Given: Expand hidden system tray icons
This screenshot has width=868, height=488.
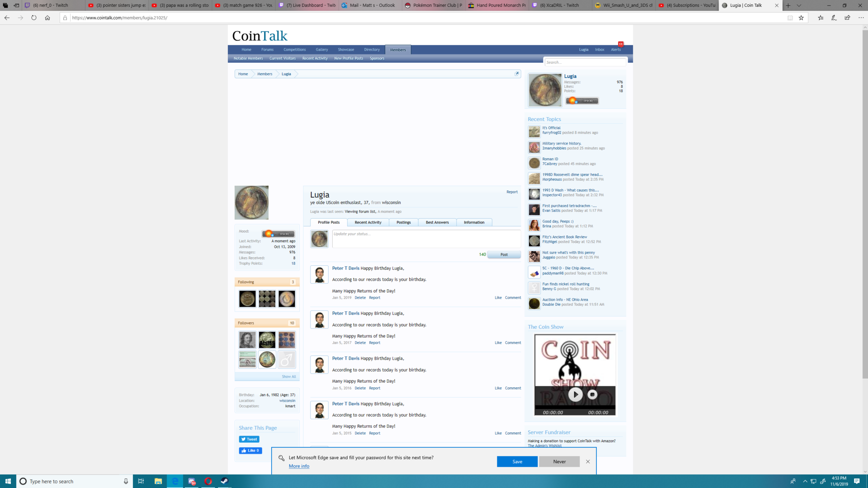Looking at the screenshot, I should pos(805,481).
